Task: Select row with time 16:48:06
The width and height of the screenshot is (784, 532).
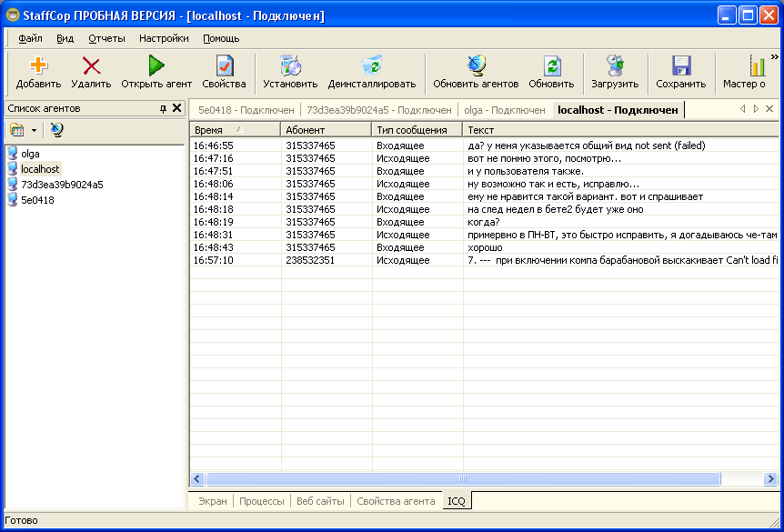Action: pyautogui.click(x=484, y=184)
